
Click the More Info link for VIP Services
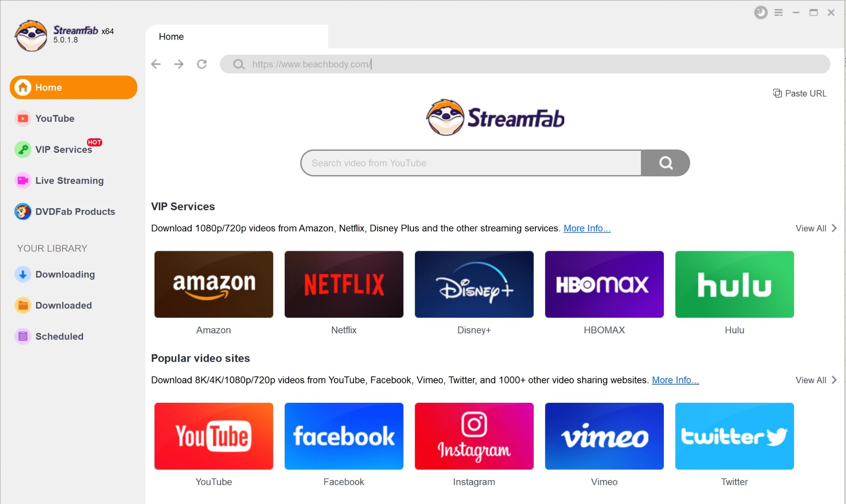tap(586, 228)
